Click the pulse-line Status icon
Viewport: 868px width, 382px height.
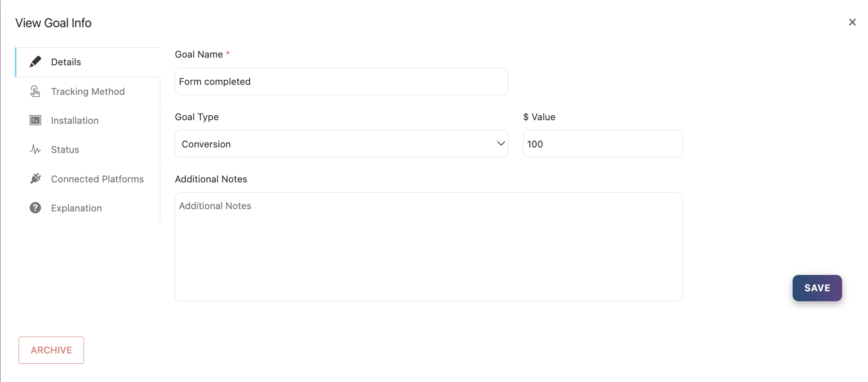(x=35, y=149)
